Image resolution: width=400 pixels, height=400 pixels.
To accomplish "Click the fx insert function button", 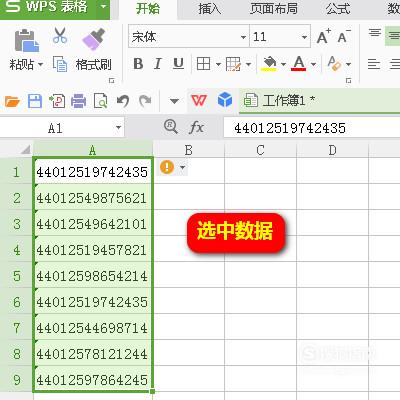I will point(196,127).
